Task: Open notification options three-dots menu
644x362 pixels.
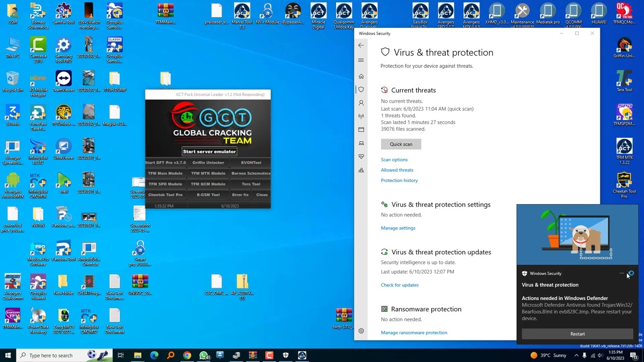Action: pyautogui.click(x=622, y=274)
